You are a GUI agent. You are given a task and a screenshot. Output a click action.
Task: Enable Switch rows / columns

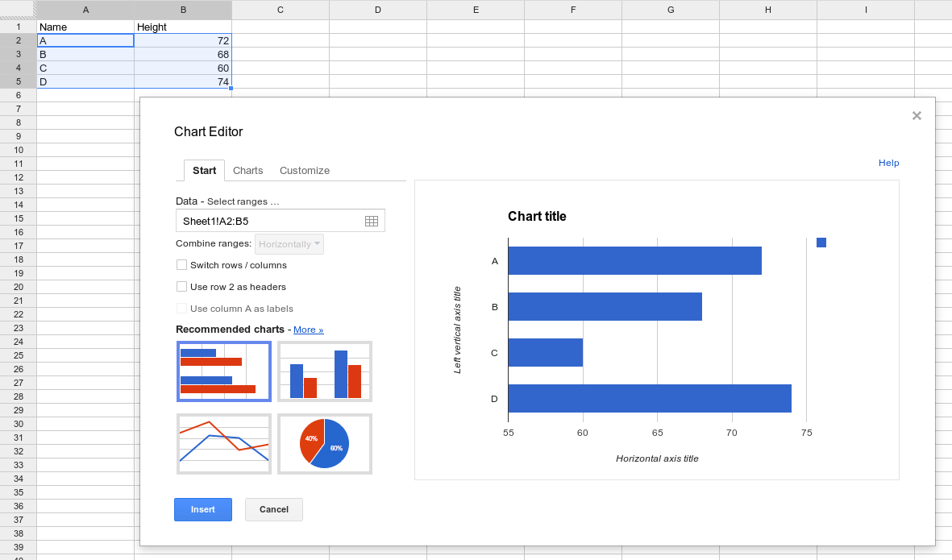coord(181,263)
